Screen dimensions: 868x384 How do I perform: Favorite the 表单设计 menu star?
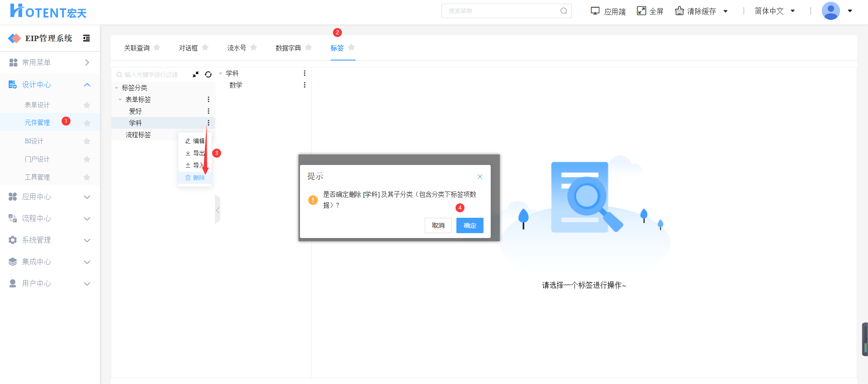87,105
